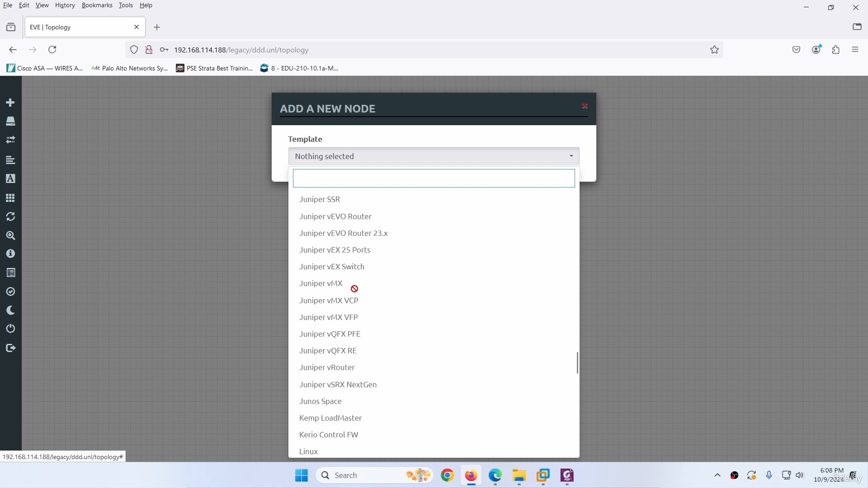Image resolution: width=868 pixels, height=488 pixels.
Task: Open the Firefox application menu
Action: pyautogui.click(x=855, y=50)
